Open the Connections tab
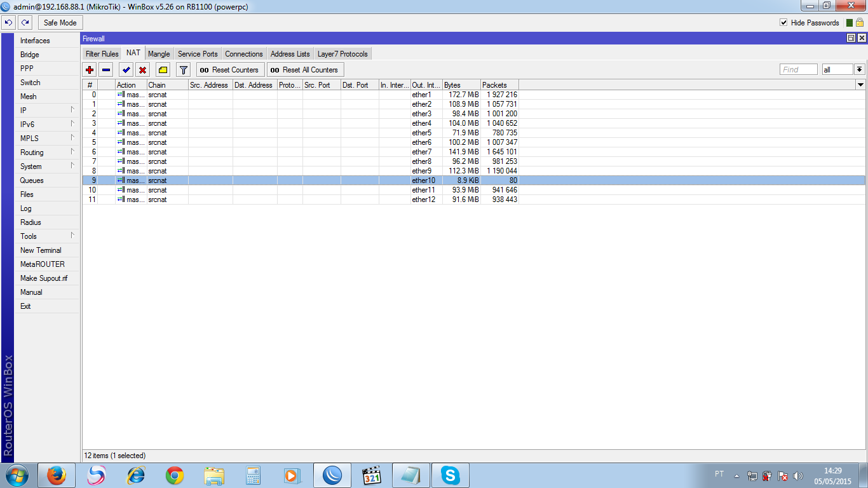This screenshot has height=488, width=868. pos(244,54)
